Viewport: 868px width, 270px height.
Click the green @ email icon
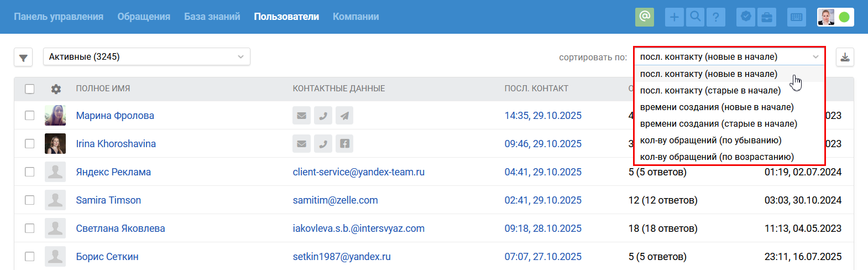[644, 17]
